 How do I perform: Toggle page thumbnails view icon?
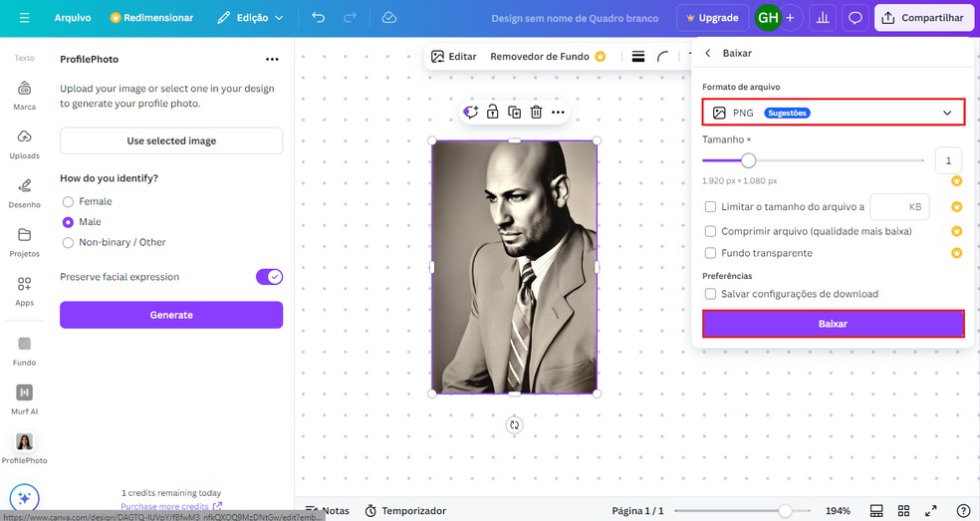876,511
